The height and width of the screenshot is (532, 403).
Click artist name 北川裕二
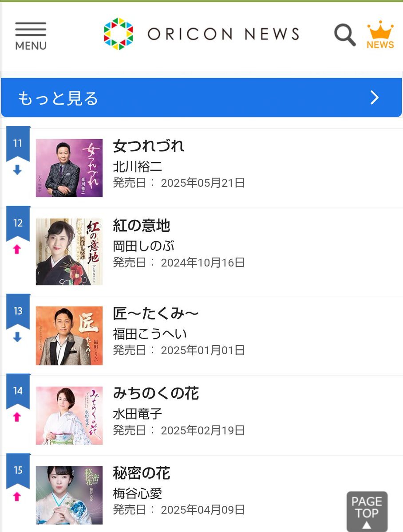[x=138, y=166]
